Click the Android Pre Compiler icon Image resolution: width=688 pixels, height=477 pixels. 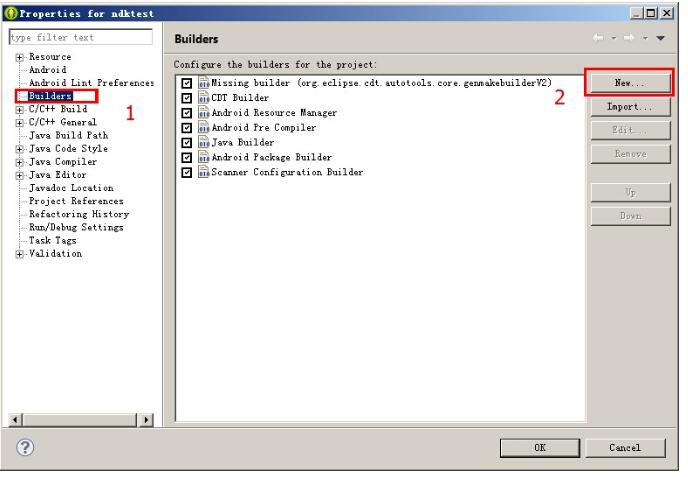204,128
